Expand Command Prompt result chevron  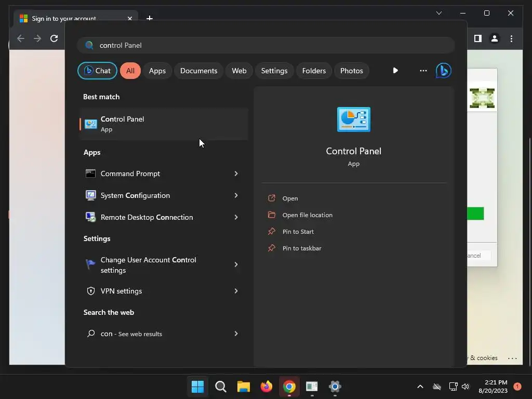click(236, 174)
